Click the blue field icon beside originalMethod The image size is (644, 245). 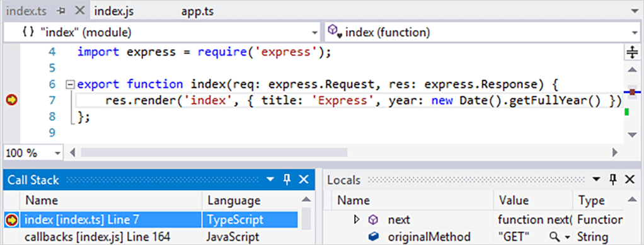(373, 237)
